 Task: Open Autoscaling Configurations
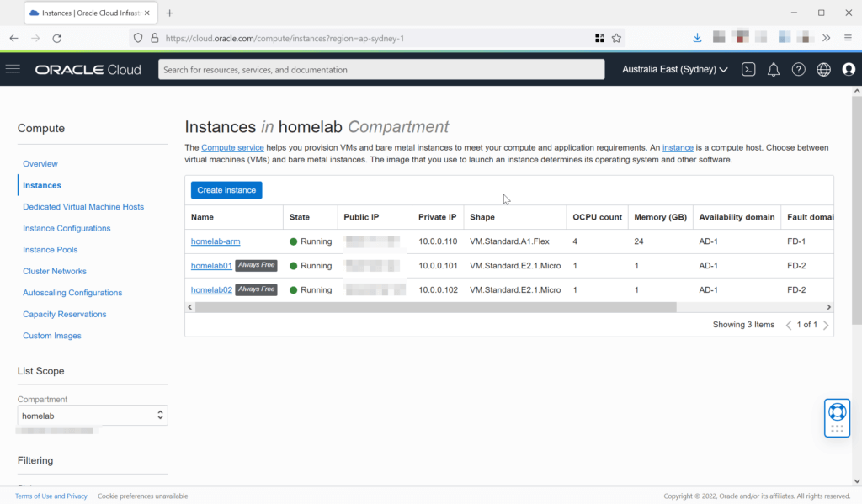(72, 293)
